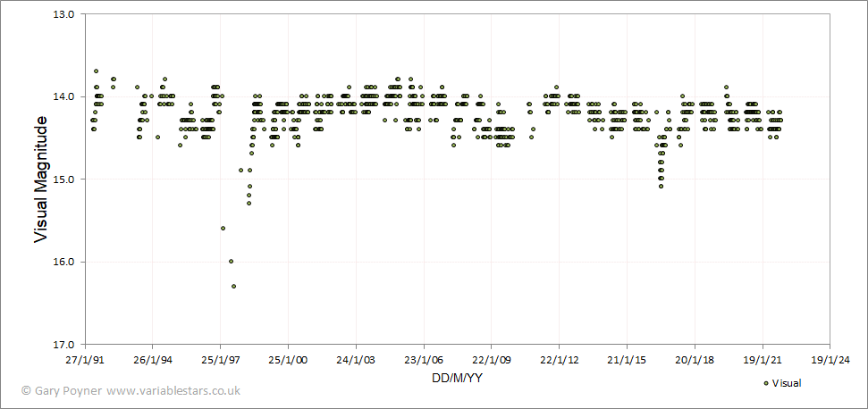This screenshot has height=409, width=868.
Task: Click the faintest data point at magnitude 16.3
Action: pos(233,287)
